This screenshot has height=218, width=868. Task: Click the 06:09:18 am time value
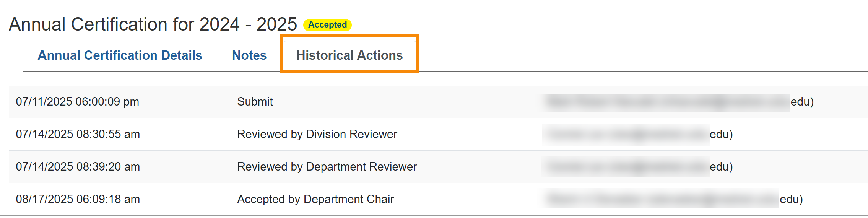(108, 199)
